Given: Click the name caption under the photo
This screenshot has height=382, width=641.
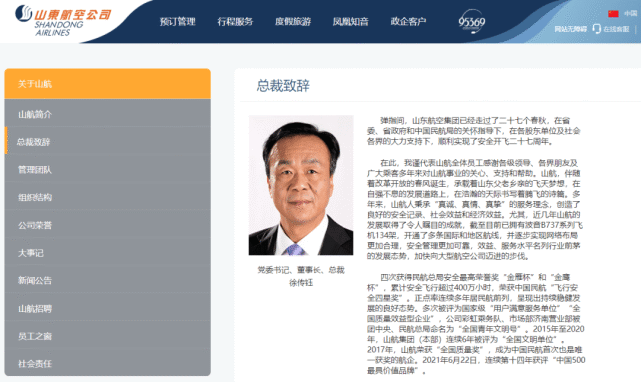Looking at the screenshot, I should coord(301,283).
